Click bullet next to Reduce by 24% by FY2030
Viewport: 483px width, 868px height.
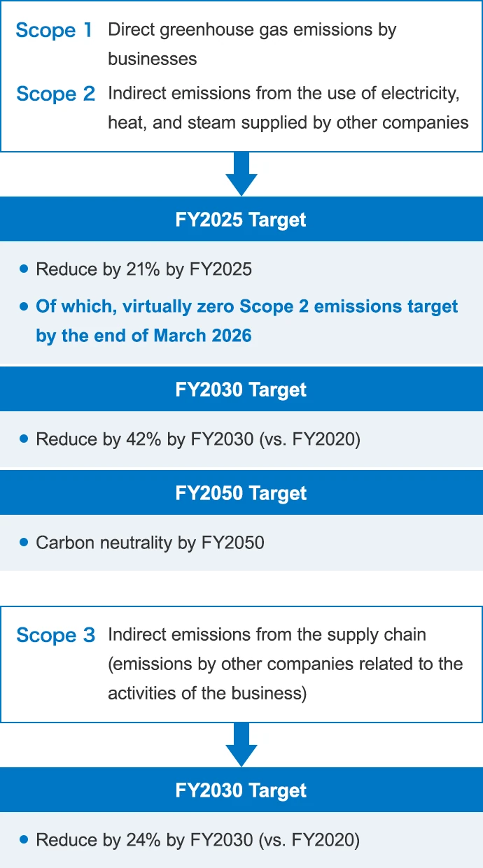click(x=24, y=839)
